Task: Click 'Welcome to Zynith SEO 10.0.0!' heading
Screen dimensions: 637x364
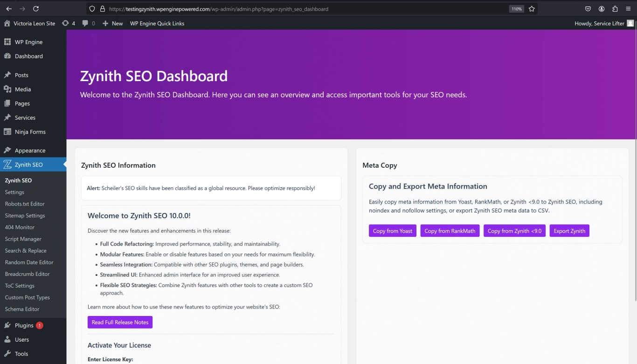Action: [x=139, y=215]
